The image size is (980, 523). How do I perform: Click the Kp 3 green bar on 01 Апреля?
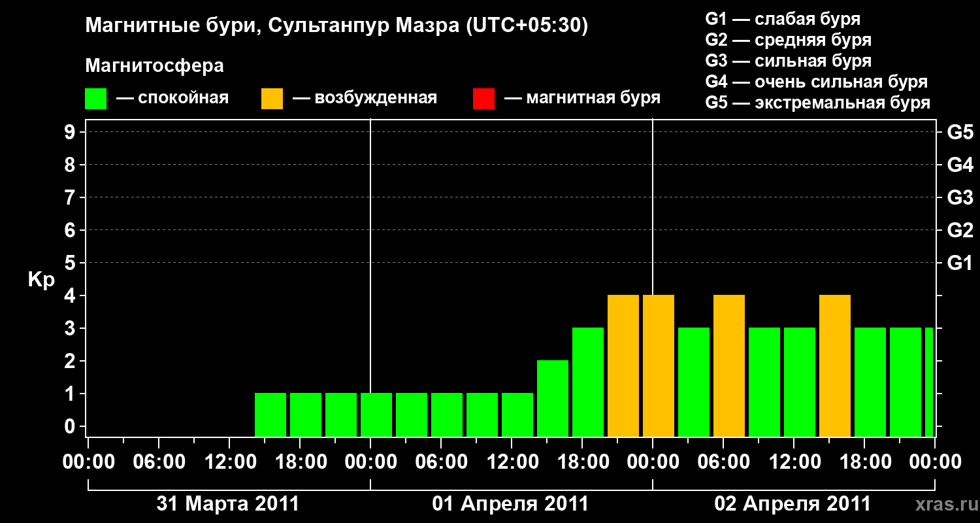[x=588, y=382]
